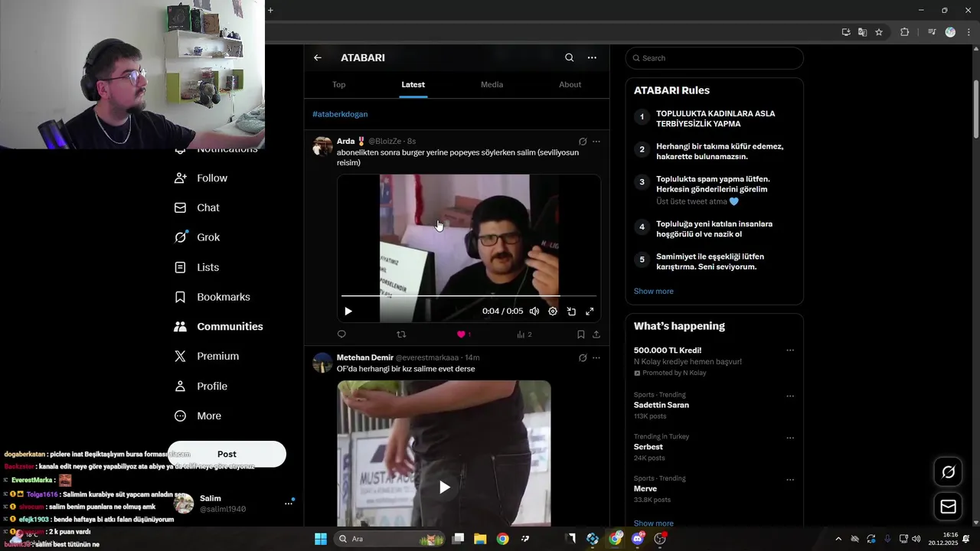Switch to the Top tab
980x551 pixels.
point(338,84)
